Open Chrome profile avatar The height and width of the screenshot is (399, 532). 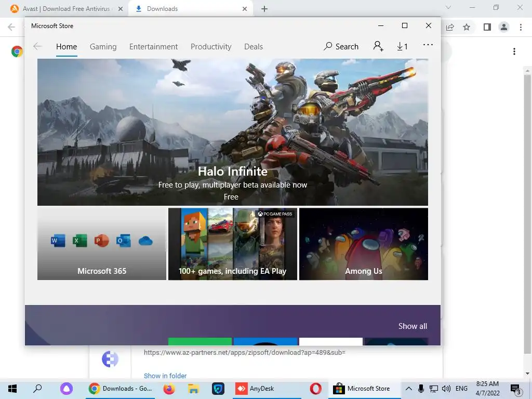click(504, 27)
